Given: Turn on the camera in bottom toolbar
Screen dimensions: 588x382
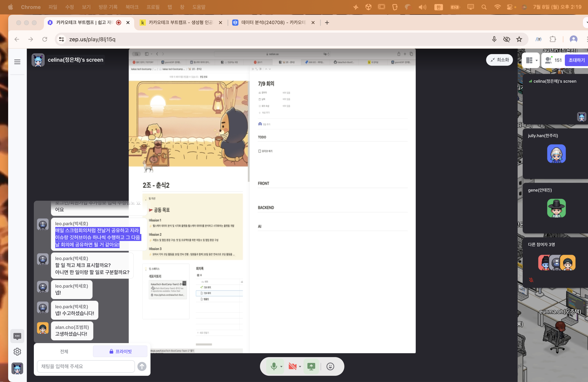Looking at the screenshot, I should [292, 366].
